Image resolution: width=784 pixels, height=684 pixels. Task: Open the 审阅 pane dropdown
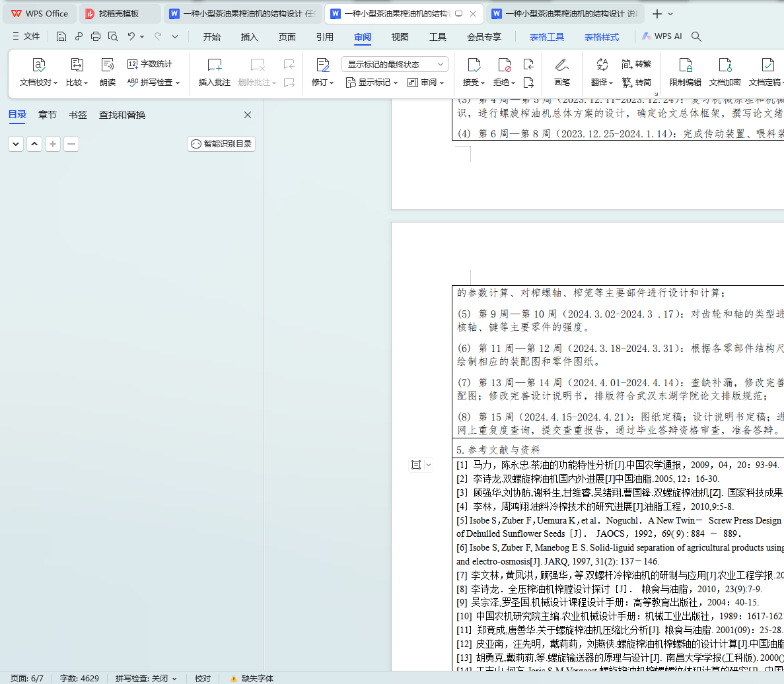tap(425, 83)
